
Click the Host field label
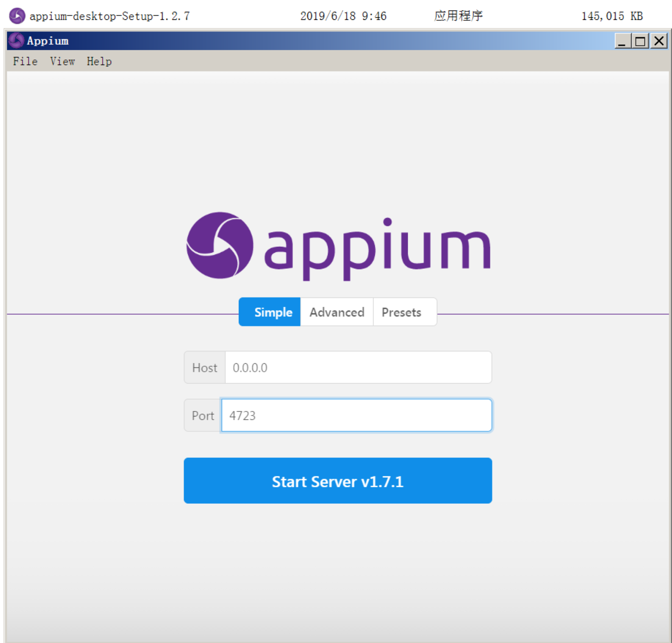[x=205, y=367]
